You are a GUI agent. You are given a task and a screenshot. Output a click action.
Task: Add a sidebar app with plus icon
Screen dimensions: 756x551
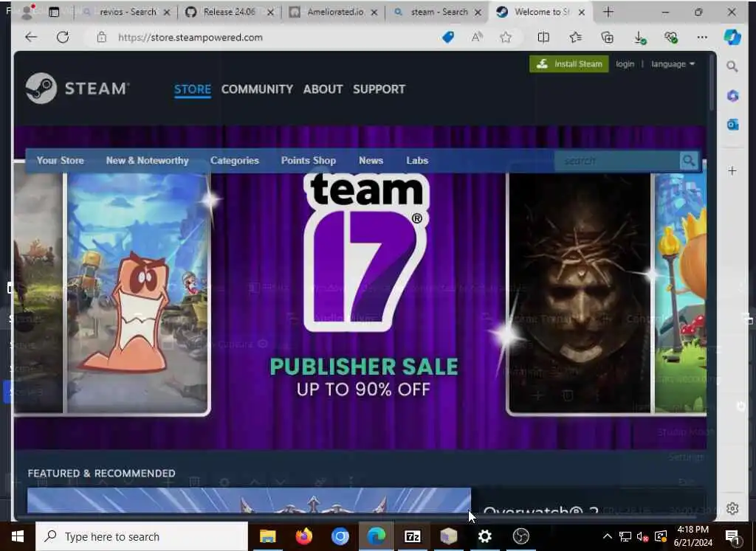point(732,170)
